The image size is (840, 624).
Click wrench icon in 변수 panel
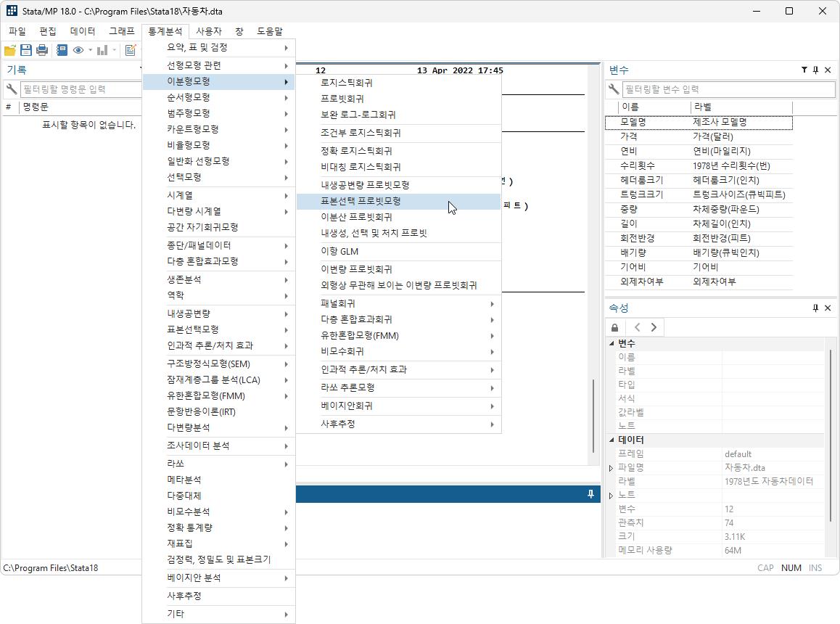coord(614,89)
